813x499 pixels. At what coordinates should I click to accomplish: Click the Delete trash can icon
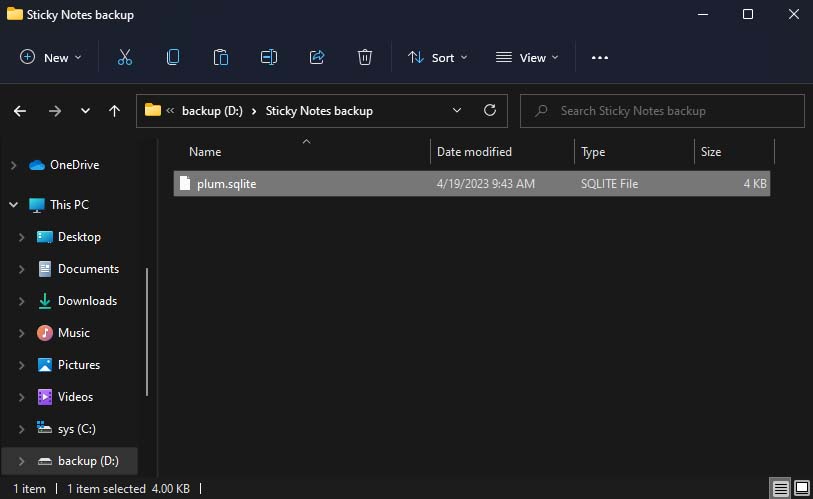pos(365,58)
